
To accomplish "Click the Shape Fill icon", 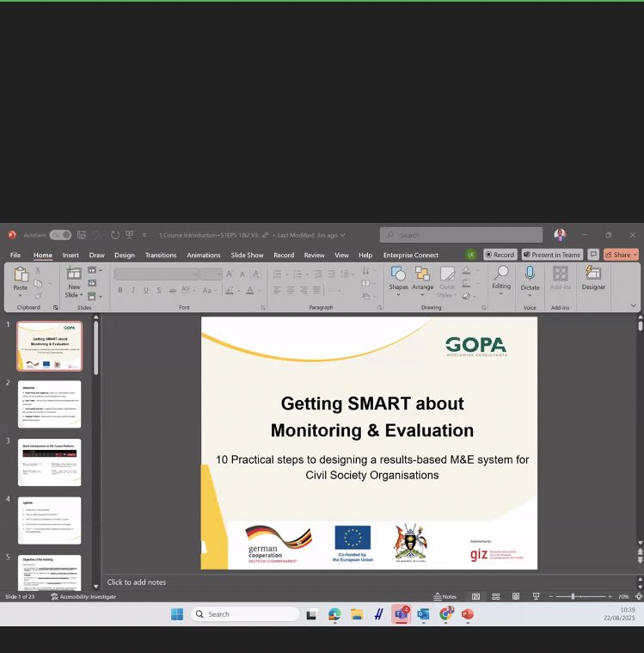I will click(466, 271).
